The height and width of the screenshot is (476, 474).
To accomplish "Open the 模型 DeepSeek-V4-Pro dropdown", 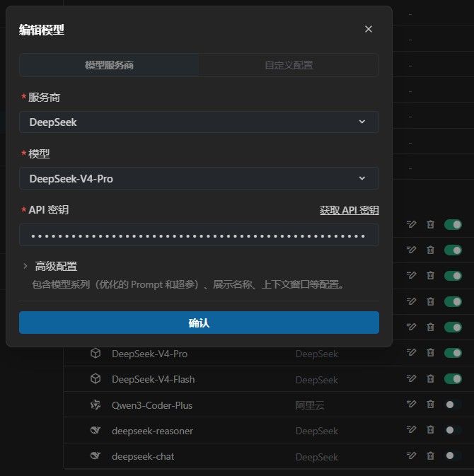I will (x=199, y=178).
